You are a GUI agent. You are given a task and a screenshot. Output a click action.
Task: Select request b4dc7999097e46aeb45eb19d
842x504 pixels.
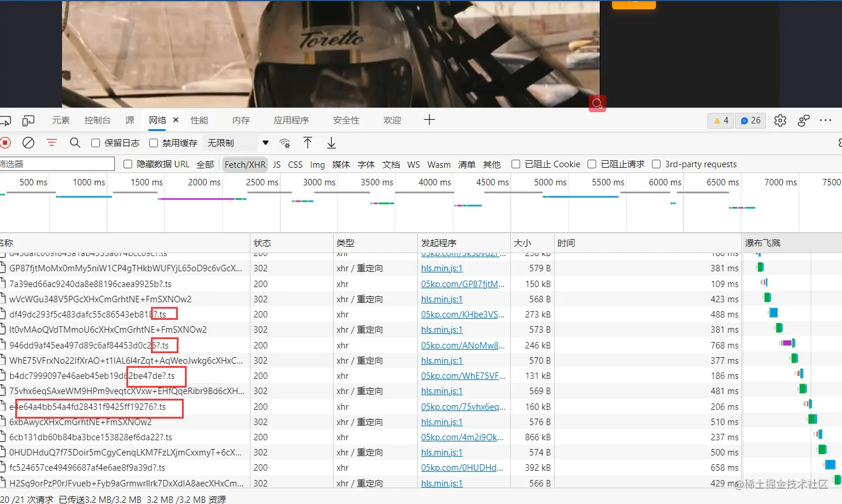click(x=92, y=376)
